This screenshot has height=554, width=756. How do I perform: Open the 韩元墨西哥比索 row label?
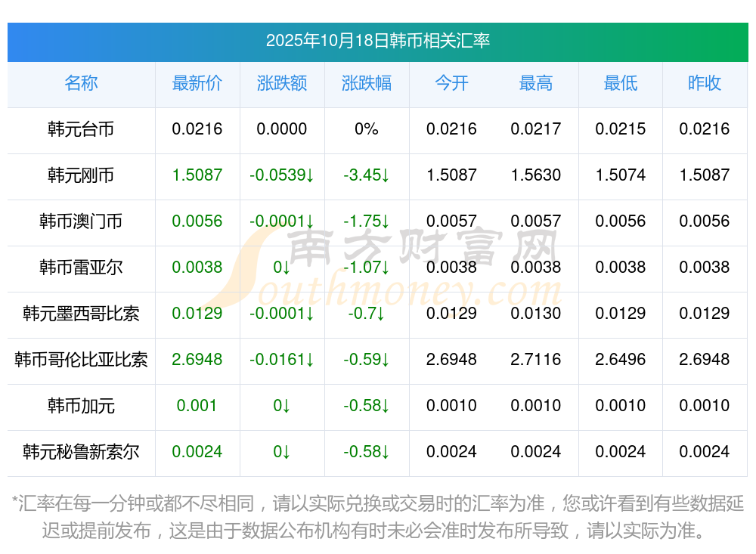tap(81, 314)
